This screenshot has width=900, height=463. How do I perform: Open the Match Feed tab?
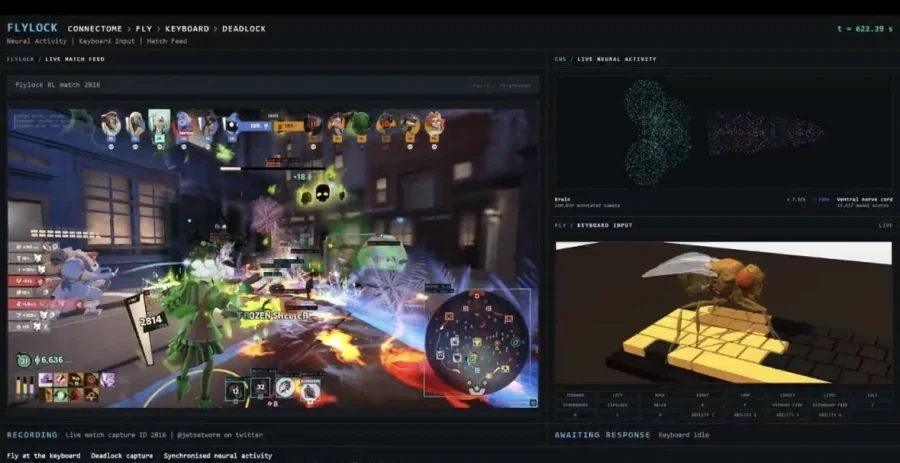point(166,41)
